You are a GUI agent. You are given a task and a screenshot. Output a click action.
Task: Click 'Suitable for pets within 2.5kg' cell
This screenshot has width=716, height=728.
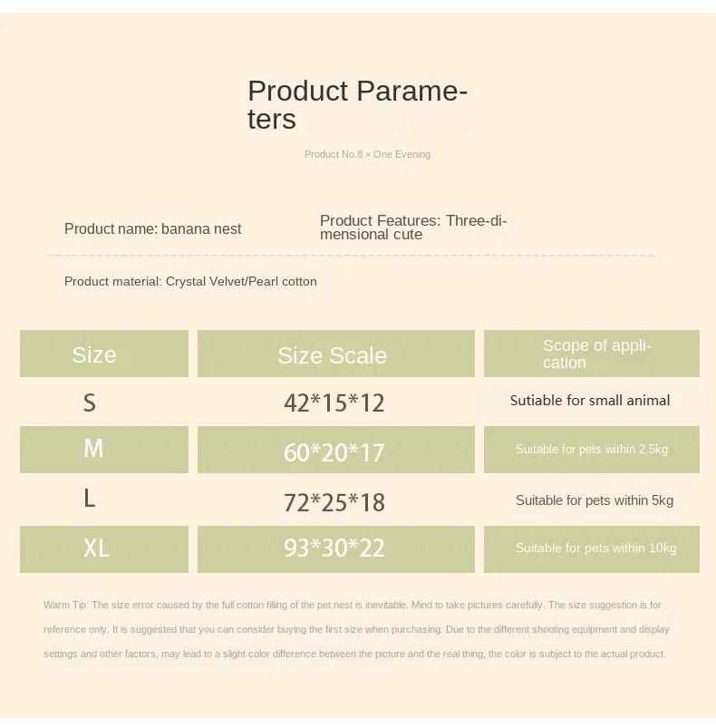(592, 450)
